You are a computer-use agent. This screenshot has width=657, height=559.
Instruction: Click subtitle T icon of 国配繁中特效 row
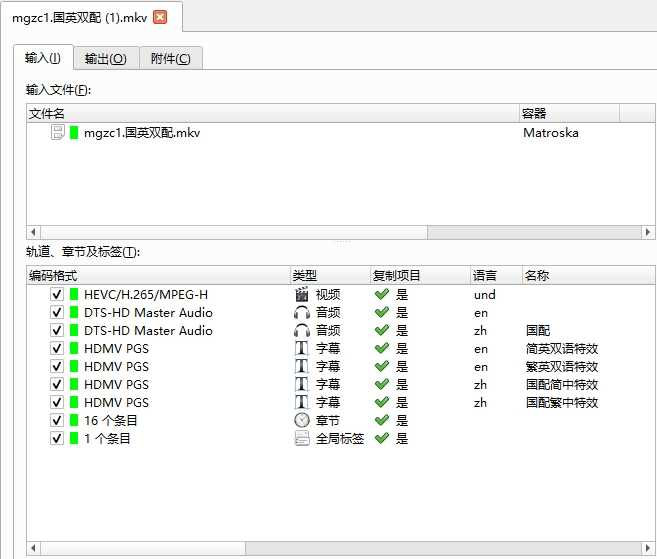[302, 402]
